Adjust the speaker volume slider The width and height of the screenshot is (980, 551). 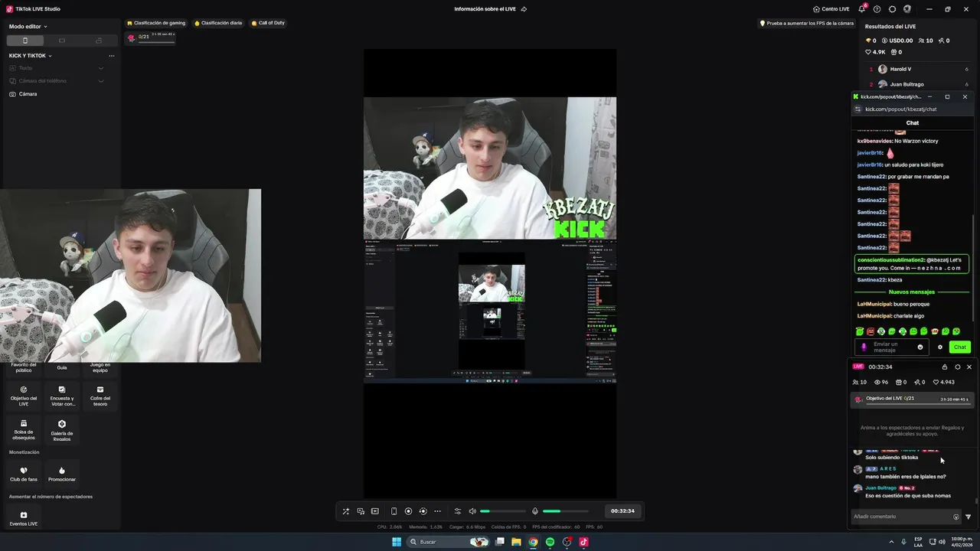tap(503, 511)
